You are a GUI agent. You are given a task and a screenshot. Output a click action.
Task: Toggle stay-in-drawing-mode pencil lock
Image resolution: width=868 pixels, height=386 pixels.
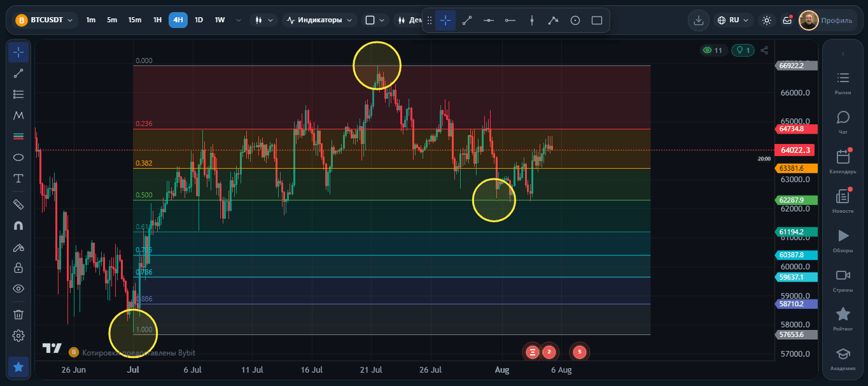click(18, 247)
